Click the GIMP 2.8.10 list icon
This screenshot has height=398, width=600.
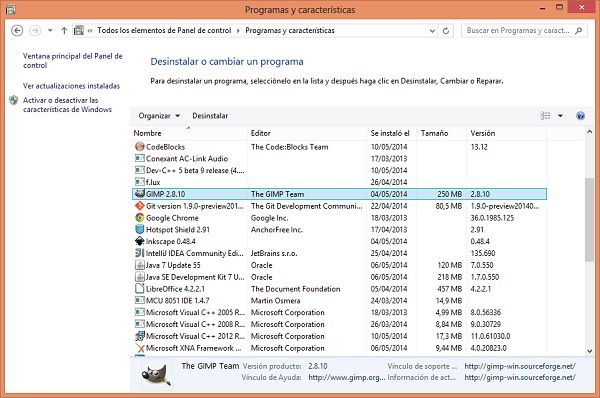140,194
